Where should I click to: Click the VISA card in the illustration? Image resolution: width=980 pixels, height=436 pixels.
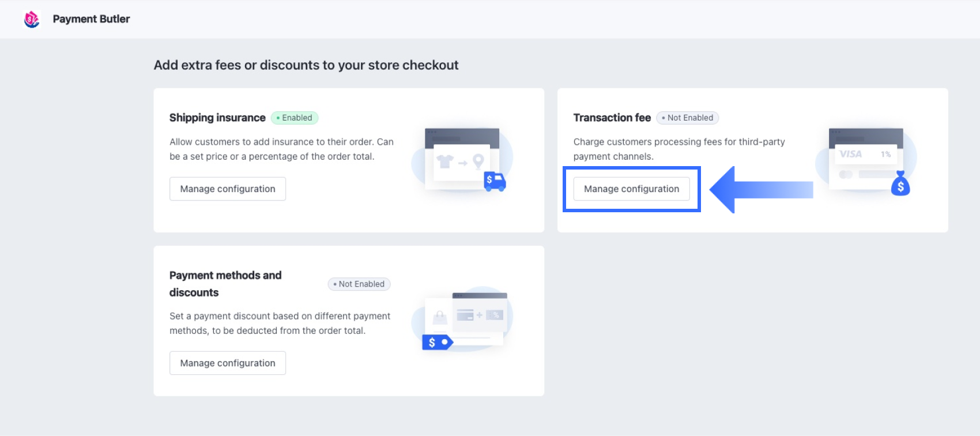tap(865, 154)
